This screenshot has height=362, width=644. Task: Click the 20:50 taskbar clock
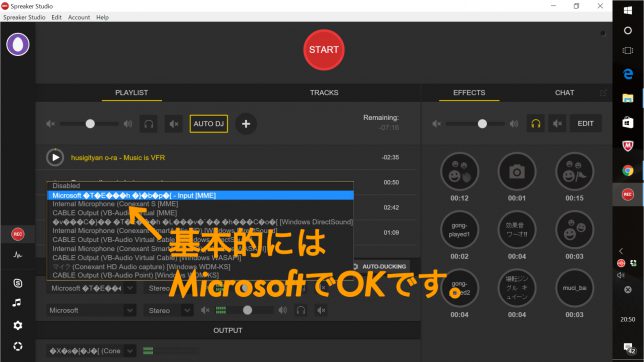628,319
